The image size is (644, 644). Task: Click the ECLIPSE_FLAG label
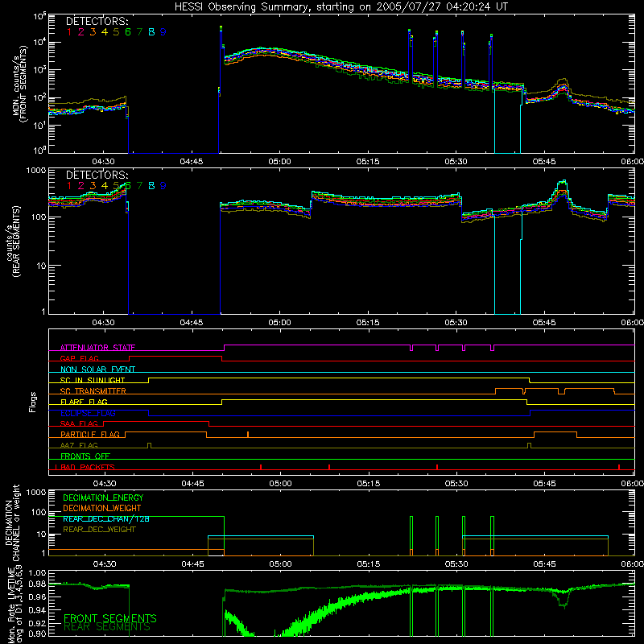[88, 413]
